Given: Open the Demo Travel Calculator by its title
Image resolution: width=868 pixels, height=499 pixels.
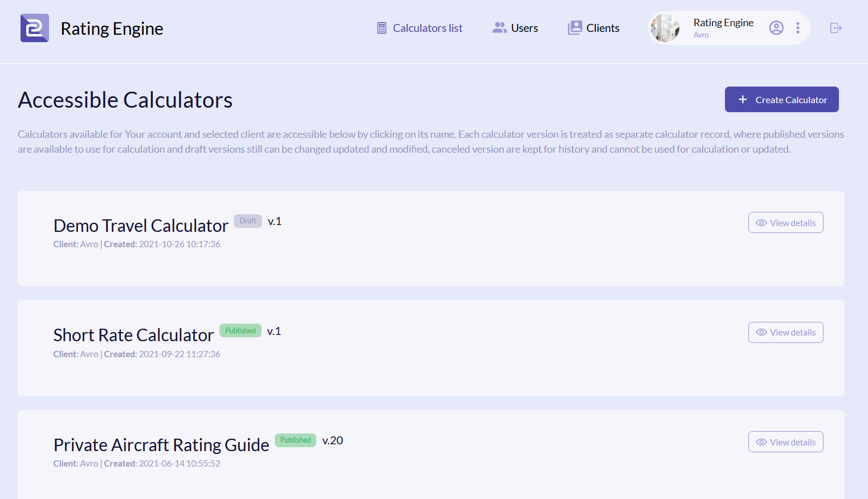Looking at the screenshot, I should click(x=140, y=226).
